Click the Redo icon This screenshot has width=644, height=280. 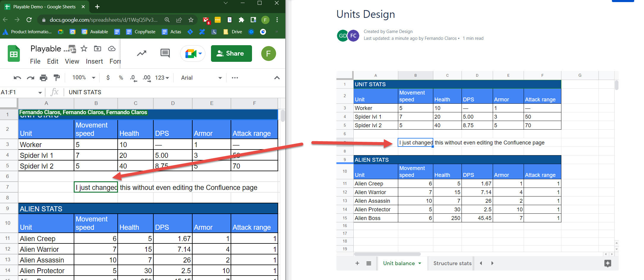pyautogui.click(x=31, y=78)
